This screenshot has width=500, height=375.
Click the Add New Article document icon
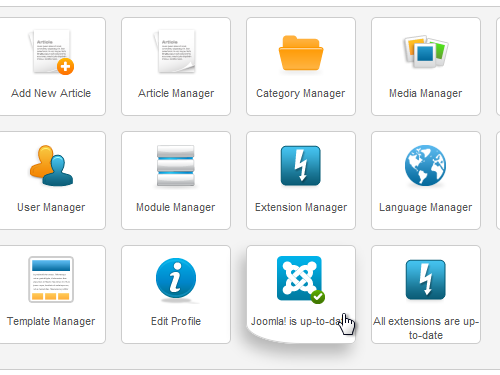point(51,52)
